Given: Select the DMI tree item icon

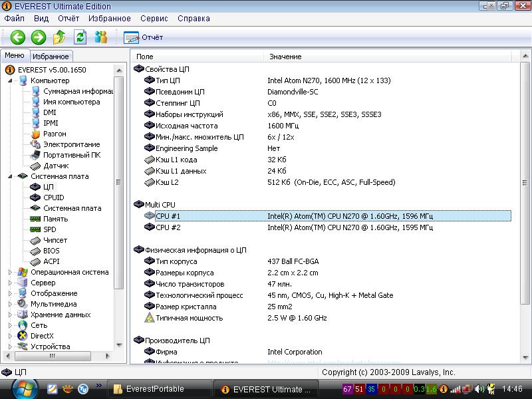Looking at the screenshot, I should click(x=36, y=112).
